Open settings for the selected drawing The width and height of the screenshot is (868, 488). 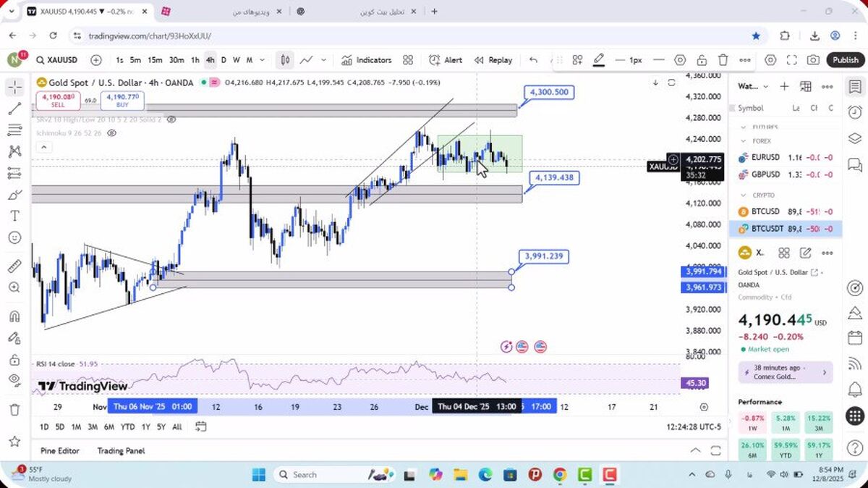point(680,60)
